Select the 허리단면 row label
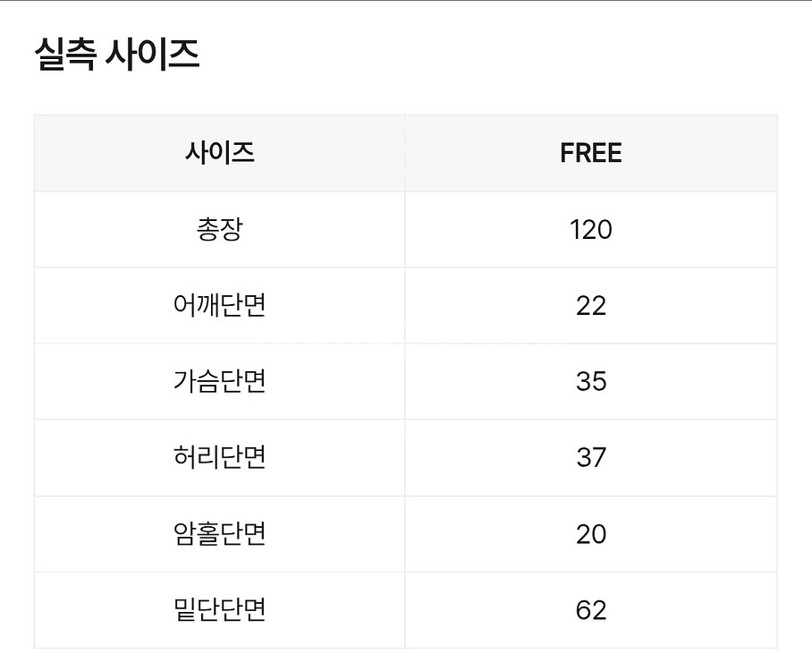 pyautogui.click(x=220, y=458)
